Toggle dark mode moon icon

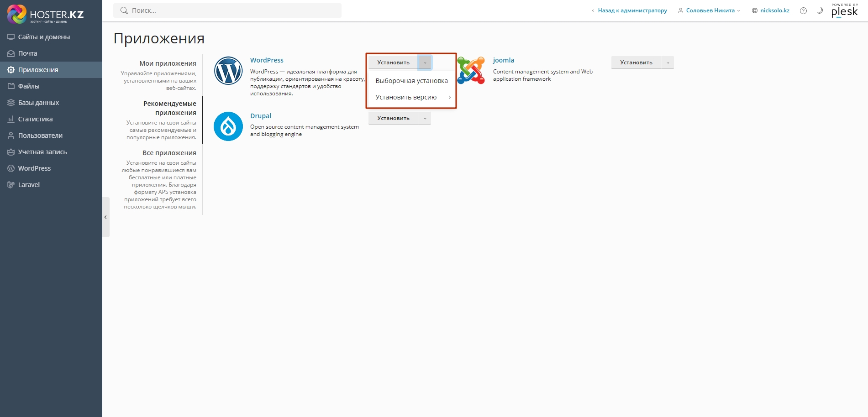pyautogui.click(x=820, y=10)
